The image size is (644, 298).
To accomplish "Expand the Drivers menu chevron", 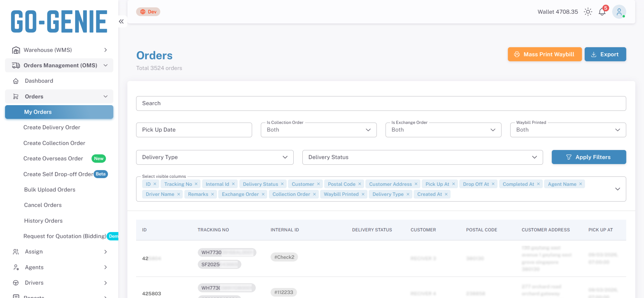I will [105, 283].
